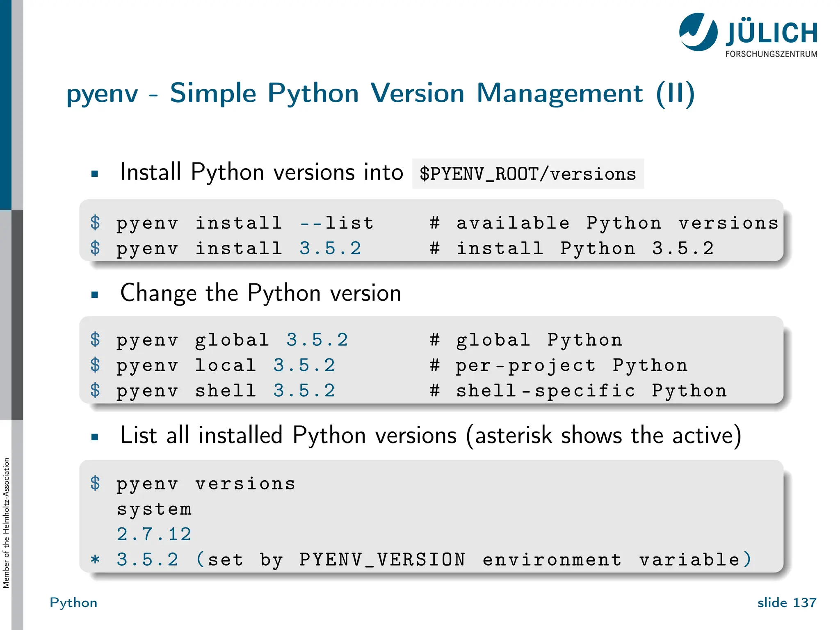Click the active version line '* 3.5.2 (set by PYENV_VERSION...'
Screen dimensions: 840x630
422,560
